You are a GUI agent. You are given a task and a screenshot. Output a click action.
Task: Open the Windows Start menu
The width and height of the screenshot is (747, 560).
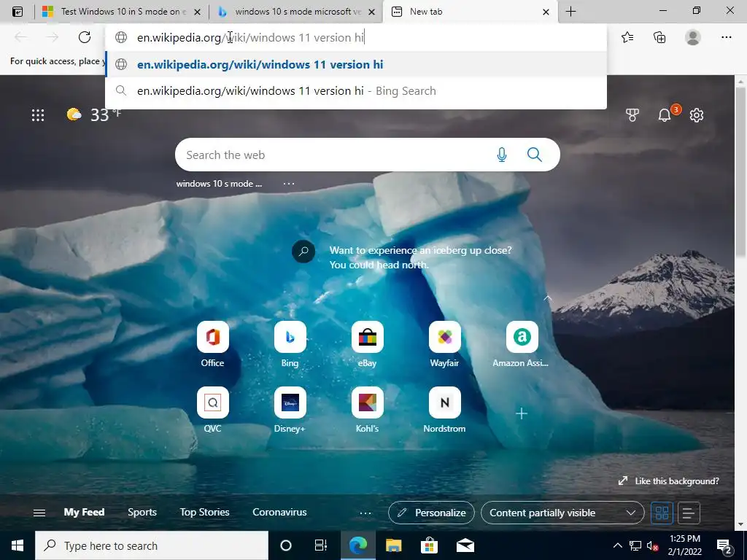18,545
